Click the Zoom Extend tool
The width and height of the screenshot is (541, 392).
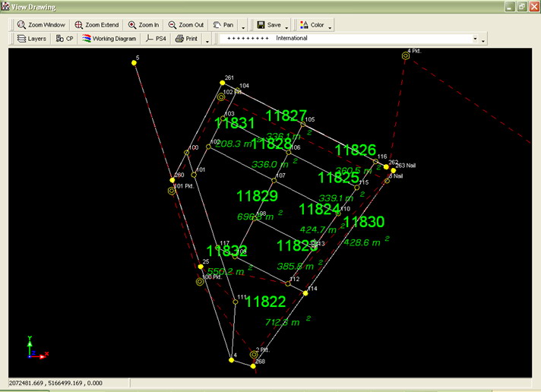(x=96, y=24)
